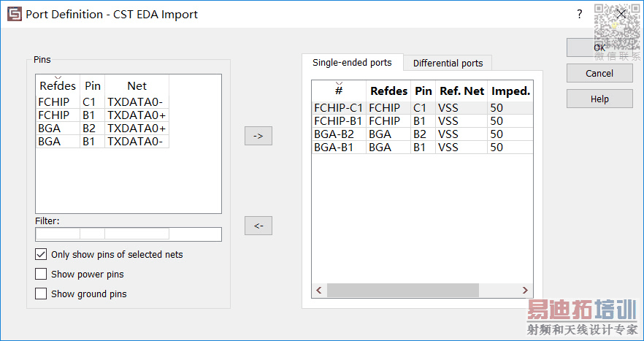Open the Differential ports tab
This screenshot has height=341, width=644.
point(448,64)
